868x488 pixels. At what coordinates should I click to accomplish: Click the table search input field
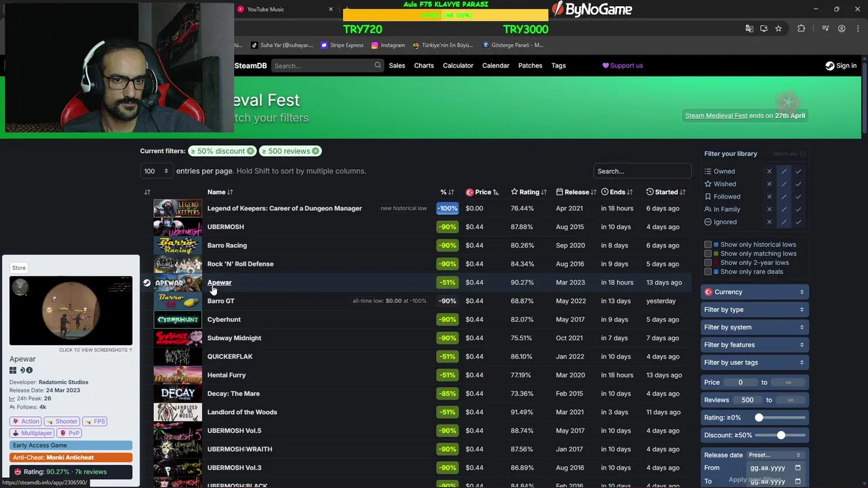tap(642, 171)
